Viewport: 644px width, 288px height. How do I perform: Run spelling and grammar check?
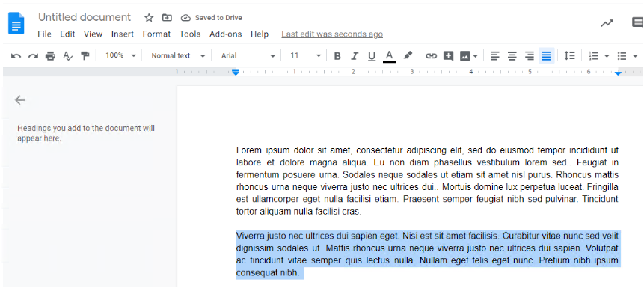[68, 56]
